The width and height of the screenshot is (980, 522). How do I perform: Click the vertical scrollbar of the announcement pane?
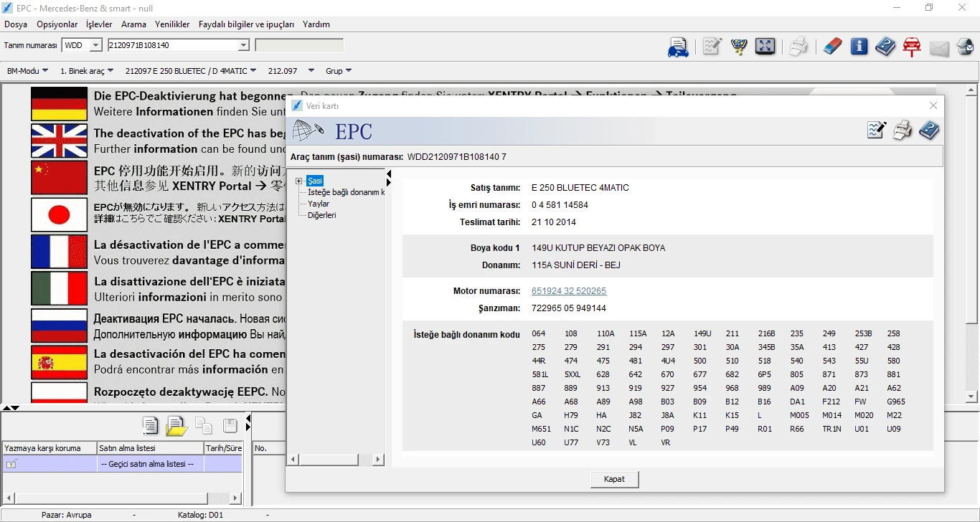click(972, 243)
